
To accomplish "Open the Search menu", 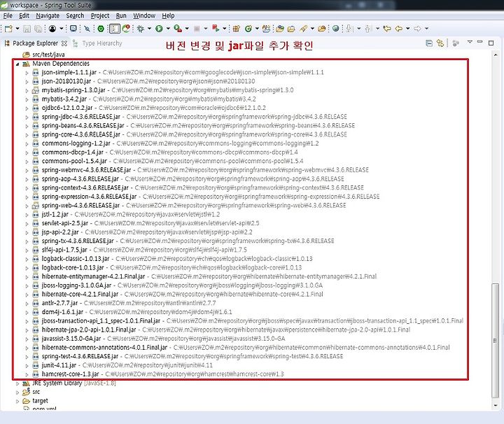I will (x=75, y=15).
